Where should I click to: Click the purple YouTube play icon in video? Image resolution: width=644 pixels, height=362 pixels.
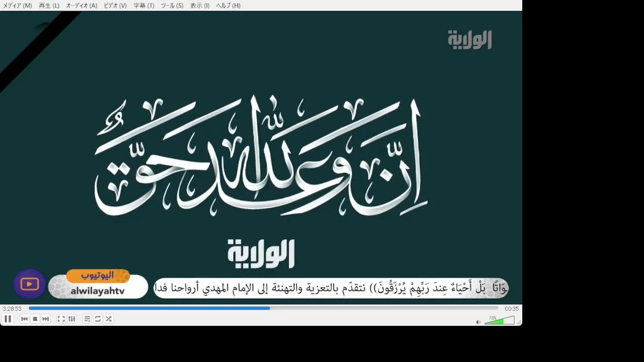pyautogui.click(x=30, y=284)
